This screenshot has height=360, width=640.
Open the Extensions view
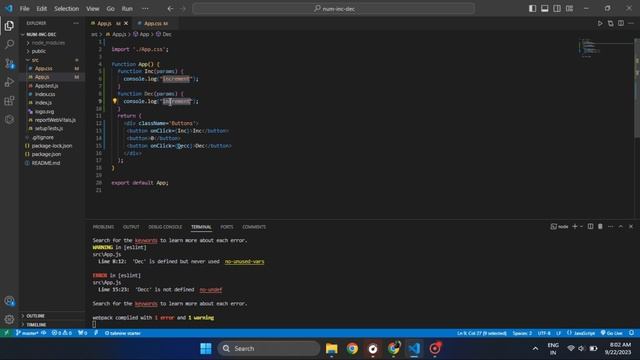coord(9,101)
